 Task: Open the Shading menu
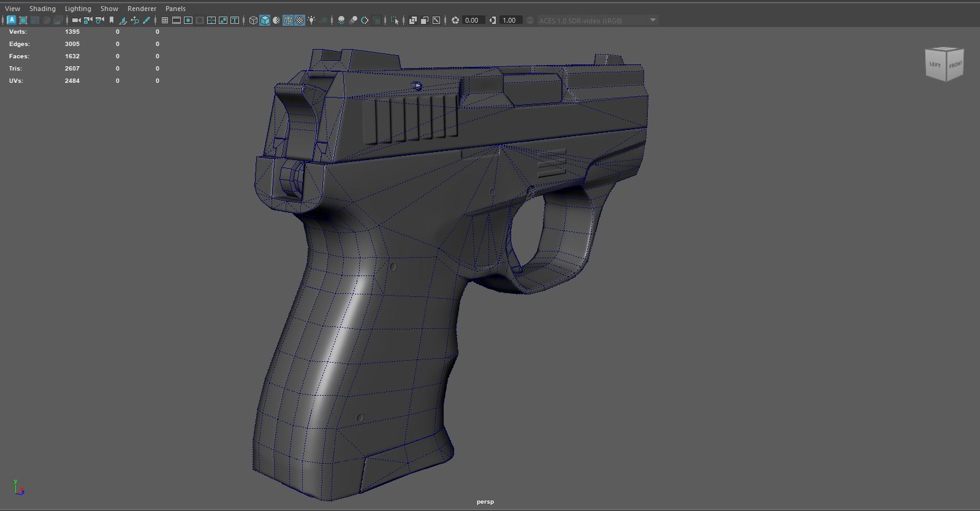coord(42,9)
